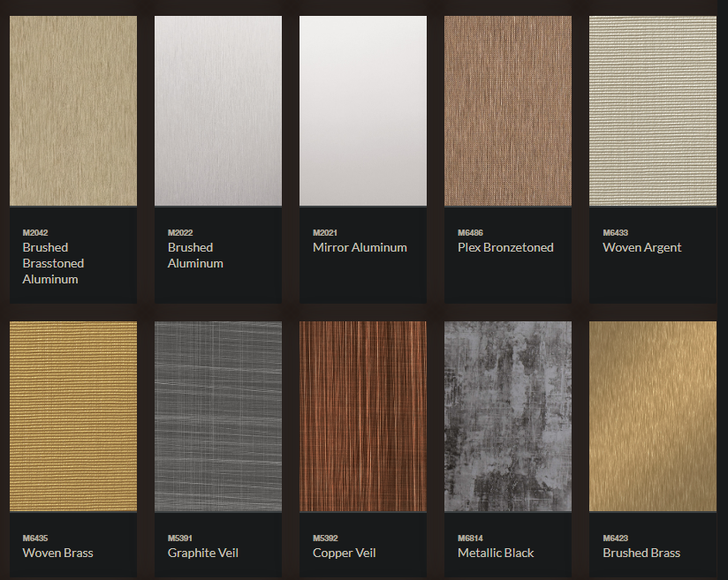Click the Brushed Aluminum swatch image
728x580 pixels.
pos(218,111)
